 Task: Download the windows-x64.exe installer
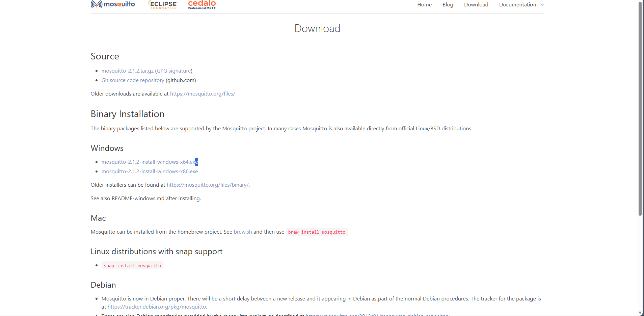click(x=150, y=162)
